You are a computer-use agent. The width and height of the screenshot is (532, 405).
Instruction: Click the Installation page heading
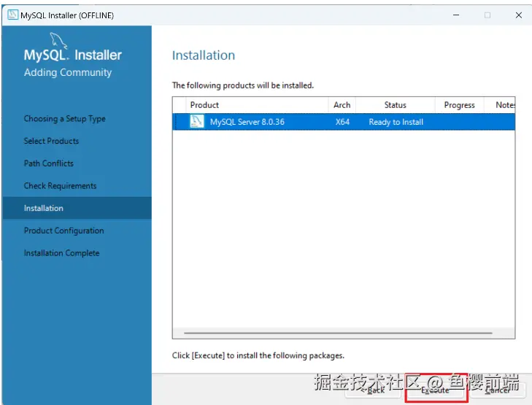(x=204, y=55)
